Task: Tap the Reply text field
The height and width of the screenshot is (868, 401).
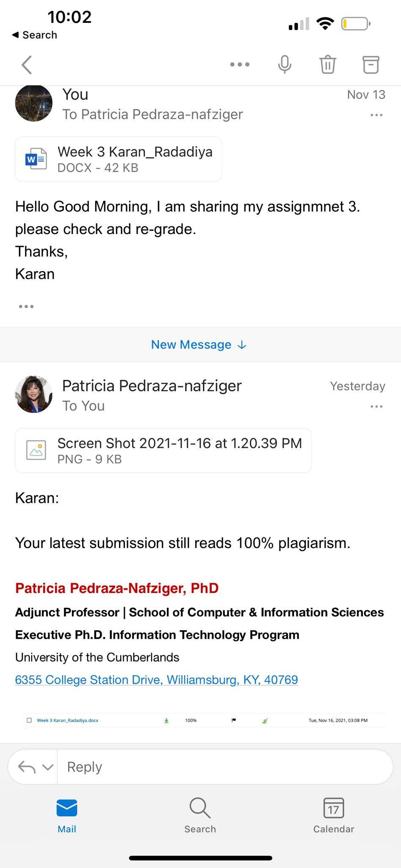Action: (225, 767)
